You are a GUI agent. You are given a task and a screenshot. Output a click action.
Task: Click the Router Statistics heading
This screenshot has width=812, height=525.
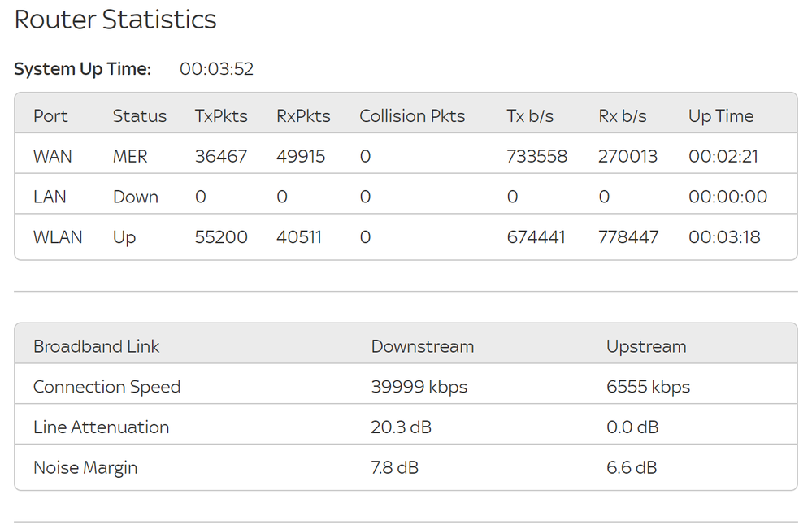pyautogui.click(x=115, y=20)
